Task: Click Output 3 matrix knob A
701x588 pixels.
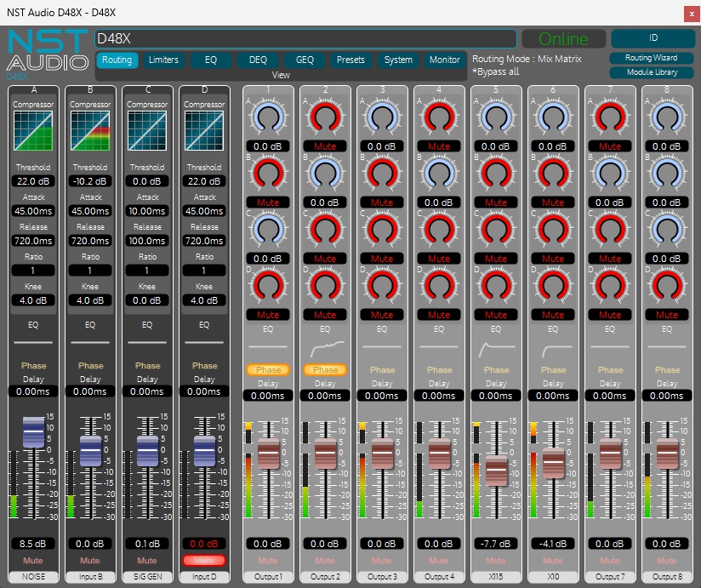Action: click(x=382, y=117)
